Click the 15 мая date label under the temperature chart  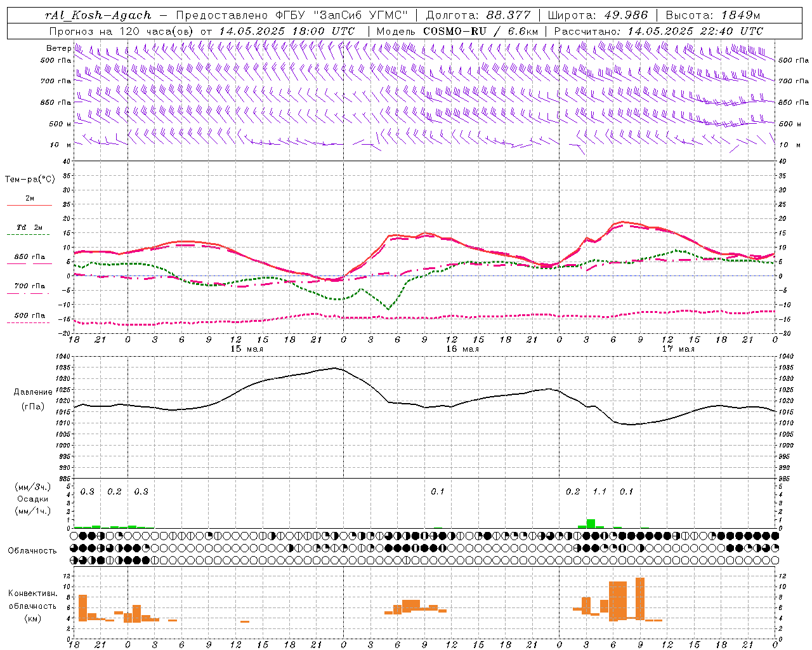click(246, 349)
